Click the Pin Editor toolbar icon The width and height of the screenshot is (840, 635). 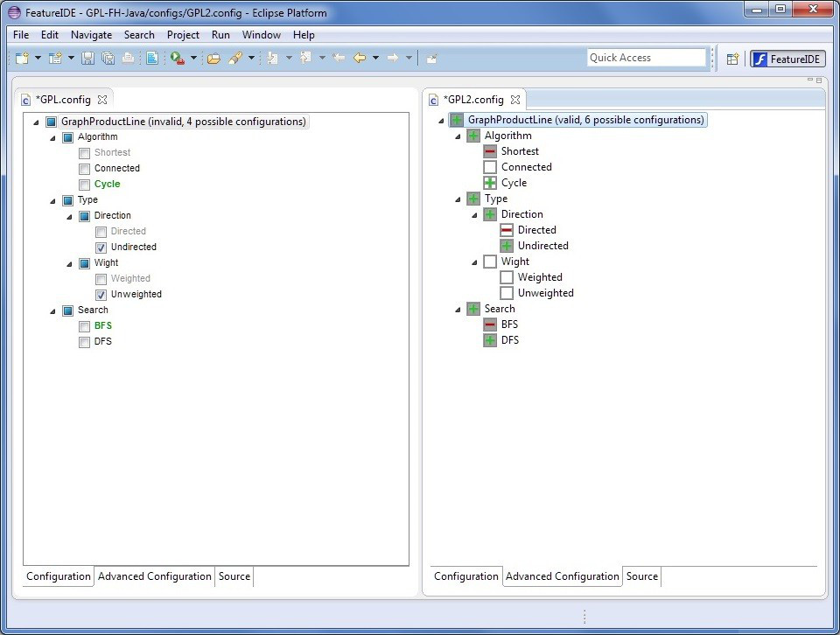431,59
